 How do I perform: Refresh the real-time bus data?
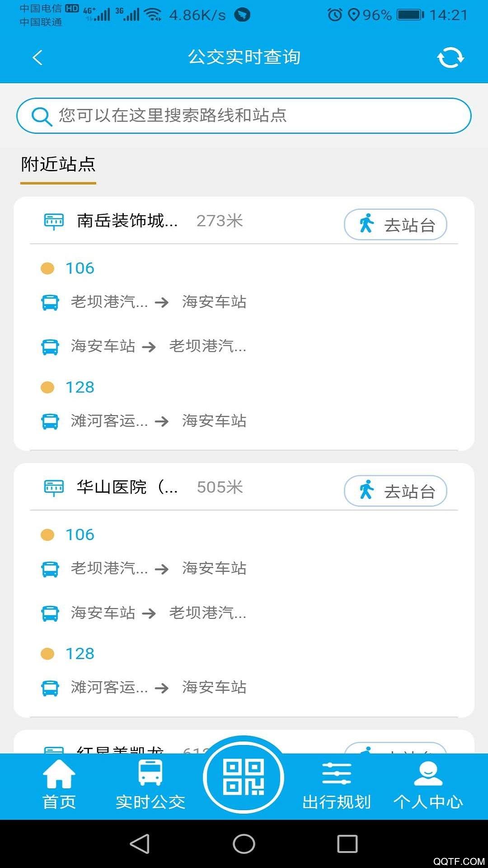(x=450, y=57)
